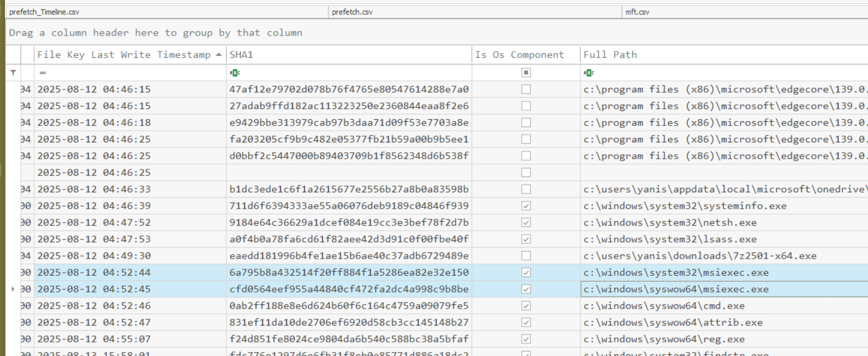
Task: Select the c:\windows\syswow64\reg.exe path cell
Action: (724, 339)
